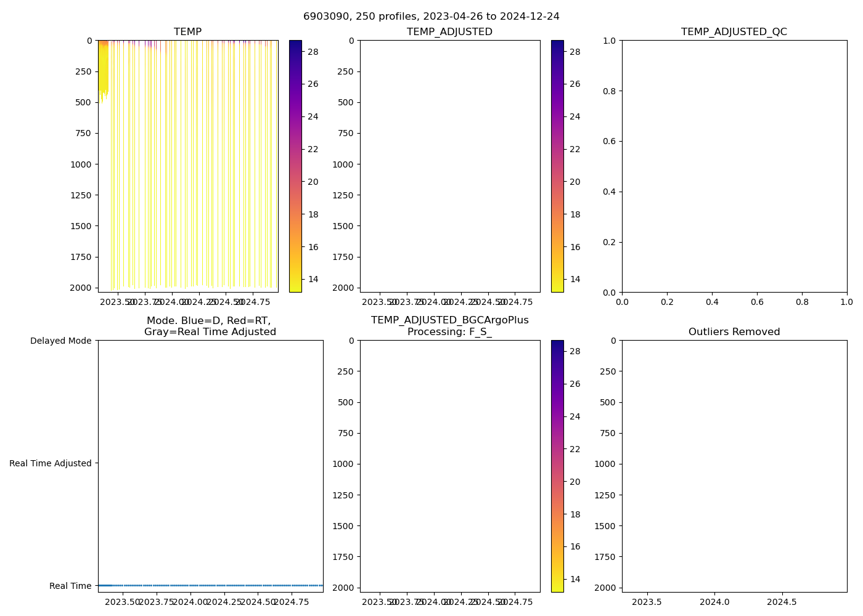This screenshot has width=863, height=616.
Task: Click the Real Time y-axis label
Action: [x=70, y=586]
